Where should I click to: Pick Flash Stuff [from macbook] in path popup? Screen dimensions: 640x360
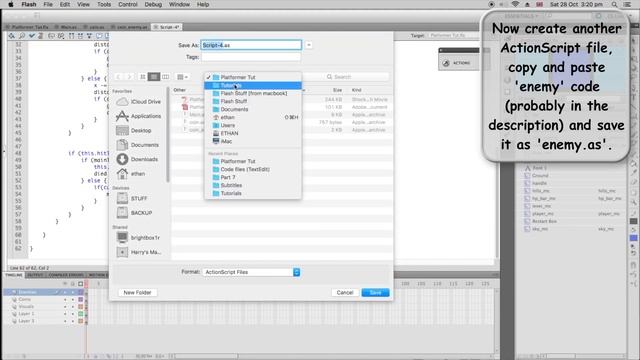[x=253, y=93]
